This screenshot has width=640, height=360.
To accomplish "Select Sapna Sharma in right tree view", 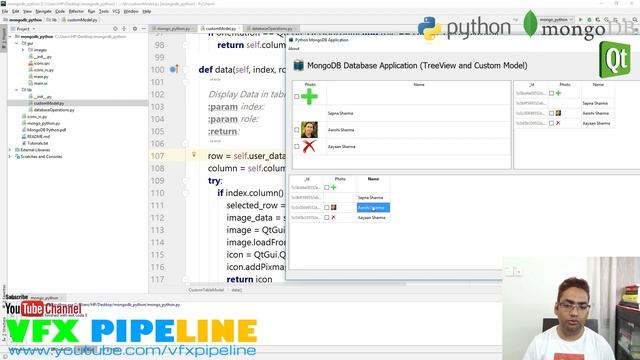I will [595, 103].
